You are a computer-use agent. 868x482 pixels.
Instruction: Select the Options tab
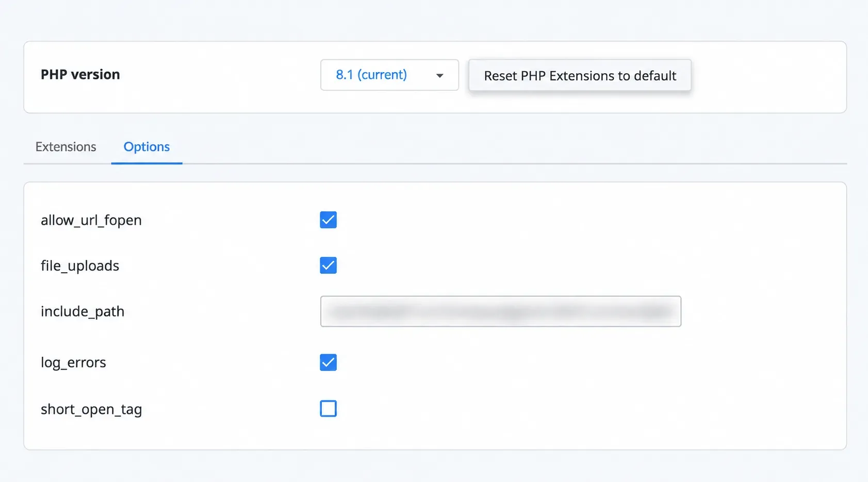(146, 147)
